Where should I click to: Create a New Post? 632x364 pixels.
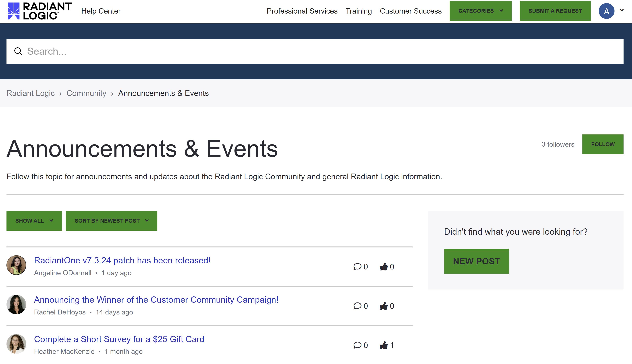476,261
